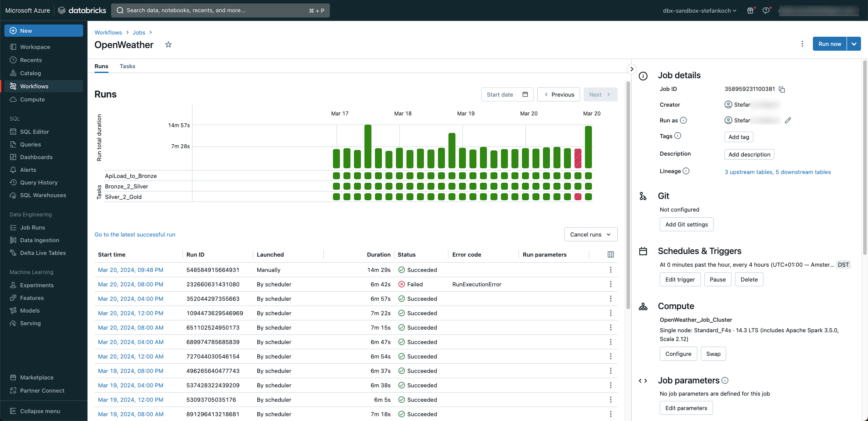Open the job kebab menu beside Run now
Image resolution: width=868 pixels, height=421 pixels.
pyautogui.click(x=802, y=44)
